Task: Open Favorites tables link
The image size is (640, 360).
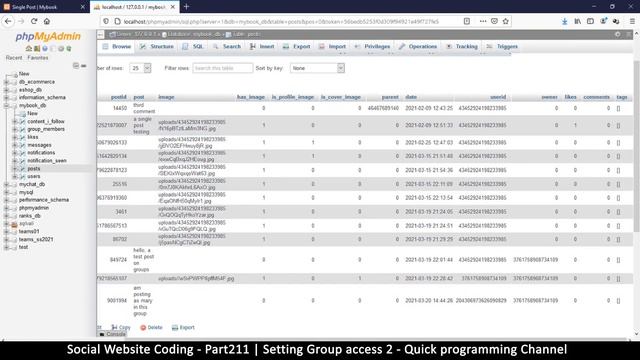Action: point(38,58)
